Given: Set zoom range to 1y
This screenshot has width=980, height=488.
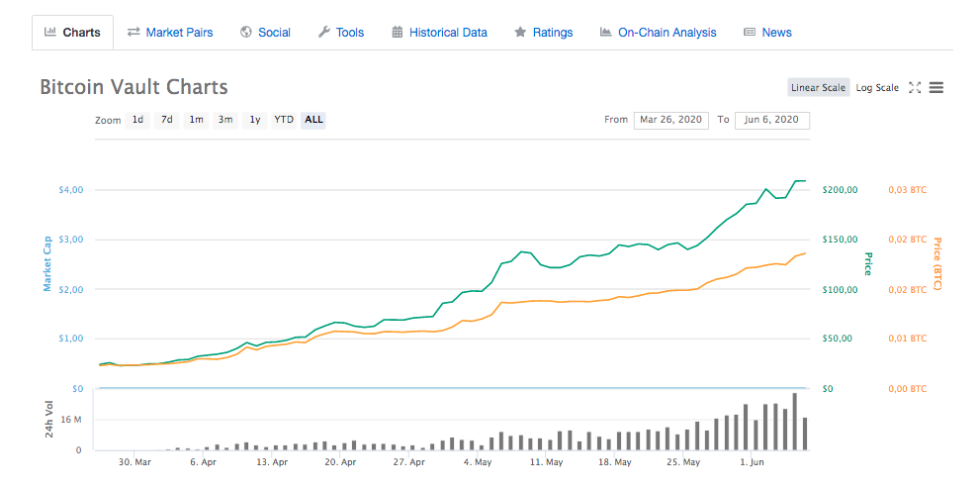Looking at the screenshot, I should tap(254, 120).
